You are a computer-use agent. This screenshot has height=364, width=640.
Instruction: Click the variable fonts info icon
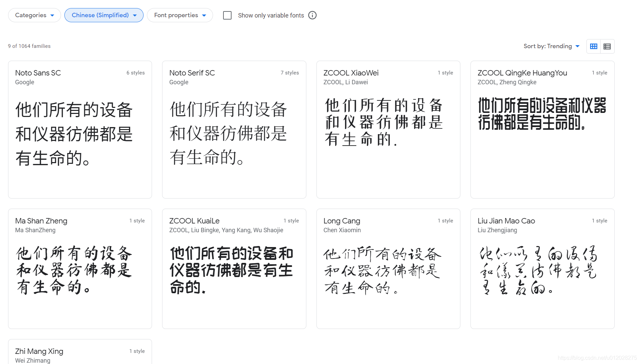tap(312, 15)
